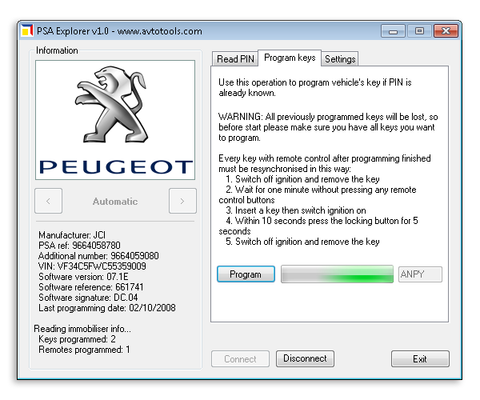Click the Exit button
Screen dimensions: 480x400
pyautogui.click(x=420, y=359)
